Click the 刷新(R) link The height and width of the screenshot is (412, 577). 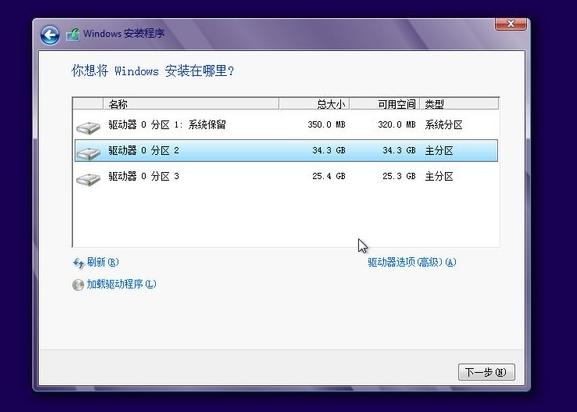tap(103, 262)
